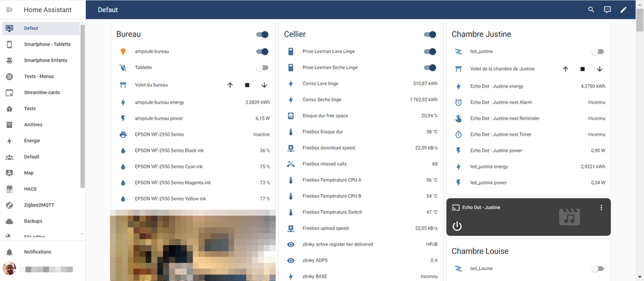This screenshot has width=644, height=281.
Task: Open Echo Dot Justine three-dot menu
Action: 601,208
